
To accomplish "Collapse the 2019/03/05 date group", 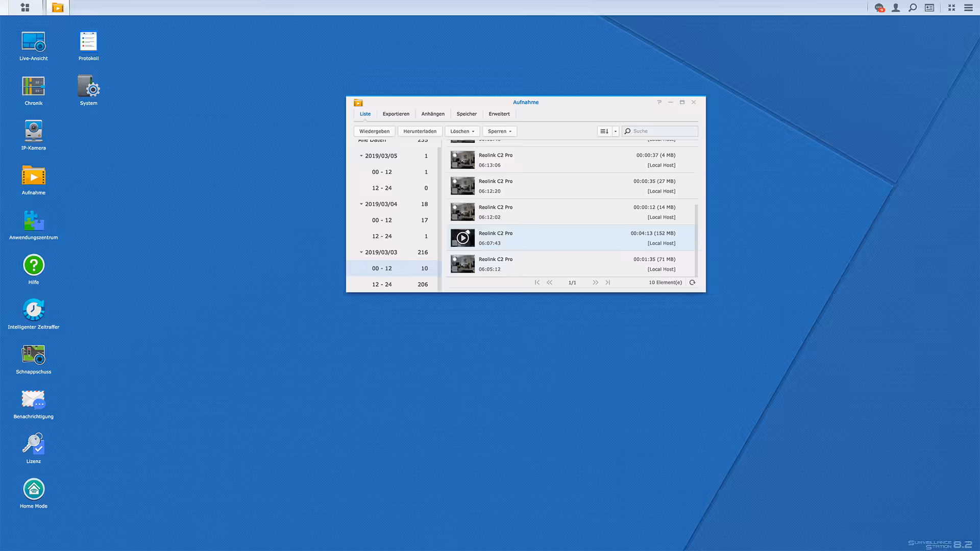I will 361,156.
